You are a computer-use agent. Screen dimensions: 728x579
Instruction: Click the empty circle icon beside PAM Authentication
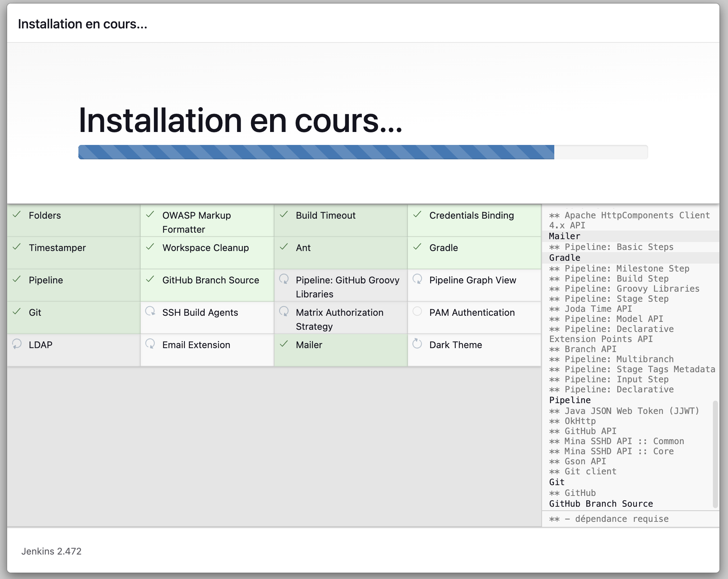click(417, 311)
